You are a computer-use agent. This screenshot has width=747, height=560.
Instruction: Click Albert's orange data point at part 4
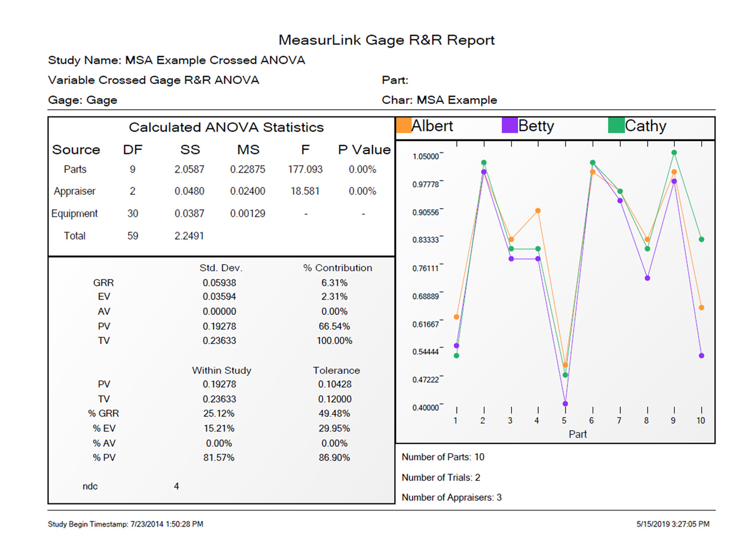(538, 211)
